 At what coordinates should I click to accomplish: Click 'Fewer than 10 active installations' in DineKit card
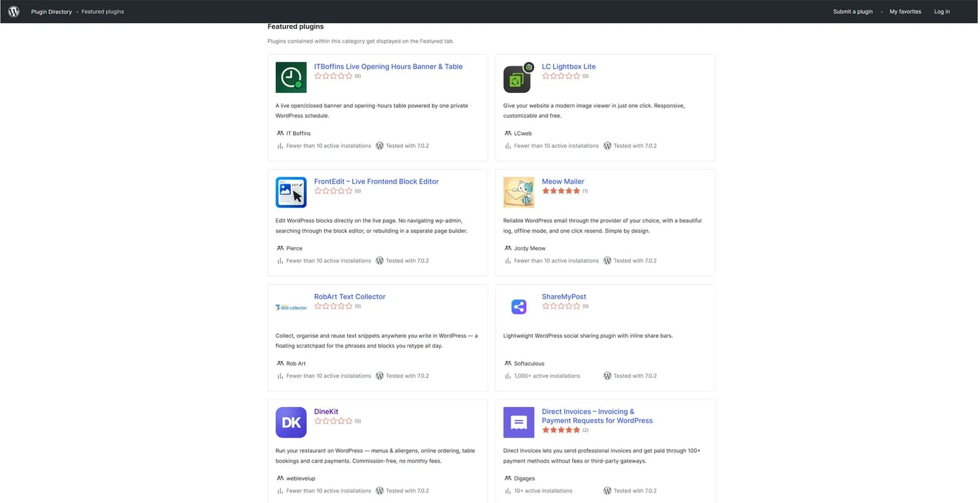pyautogui.click(x=328, y=491)
